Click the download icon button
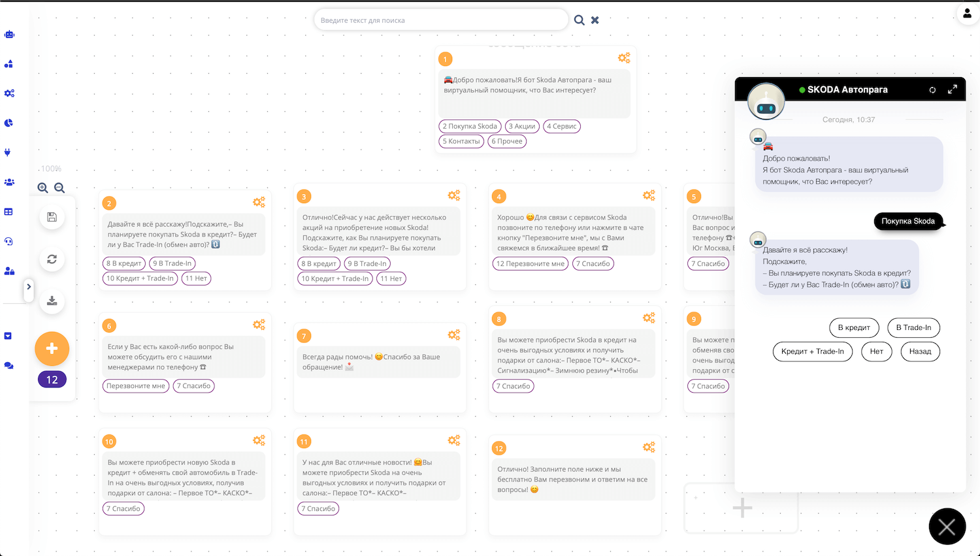The height and width of the screenshot is (556, 980). pyautogui.click(x=52, y=301)
